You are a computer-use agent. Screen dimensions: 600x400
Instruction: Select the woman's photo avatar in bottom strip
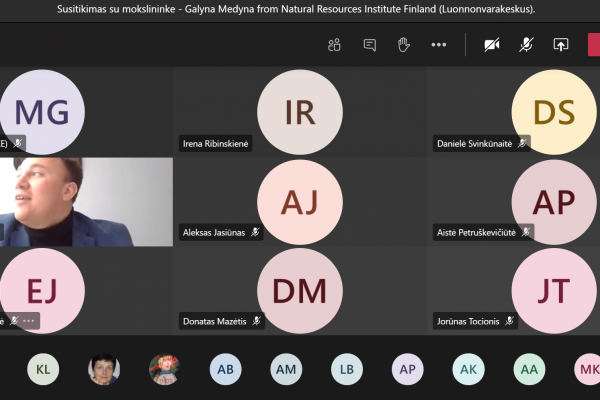104,369
